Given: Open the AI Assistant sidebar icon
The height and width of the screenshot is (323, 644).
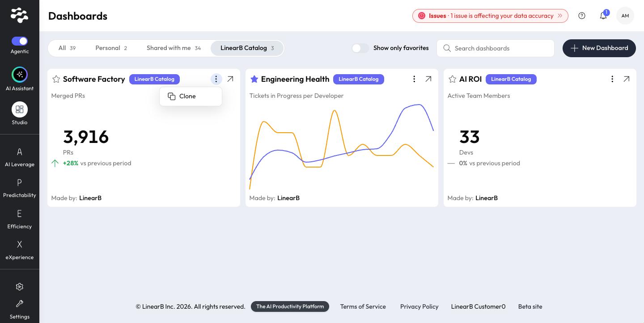Looking at the screenshot, I should click(20, 75).
